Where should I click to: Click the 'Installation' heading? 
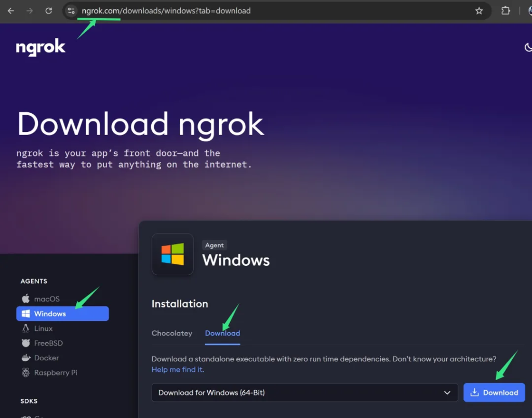180,304
